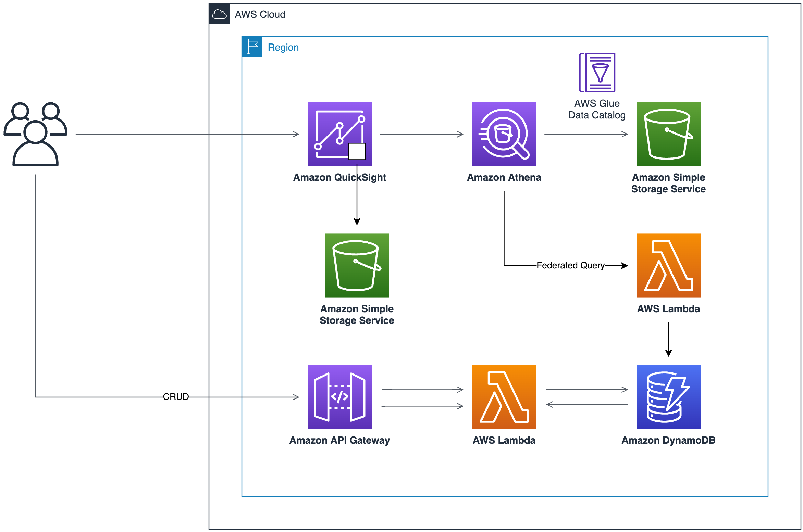Select the Lambda icon above DynamoDB
Image resolution: width=803 pixels, height=532 pixels.
[x=668, y=265]
